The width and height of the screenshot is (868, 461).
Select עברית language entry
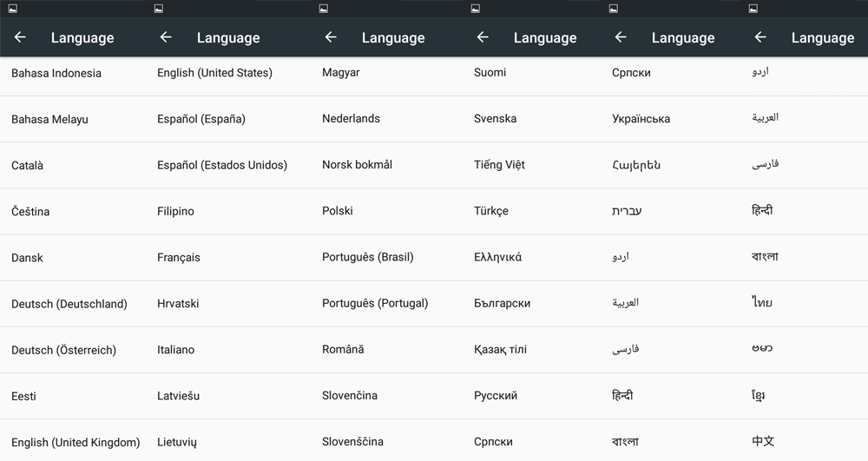627,211
